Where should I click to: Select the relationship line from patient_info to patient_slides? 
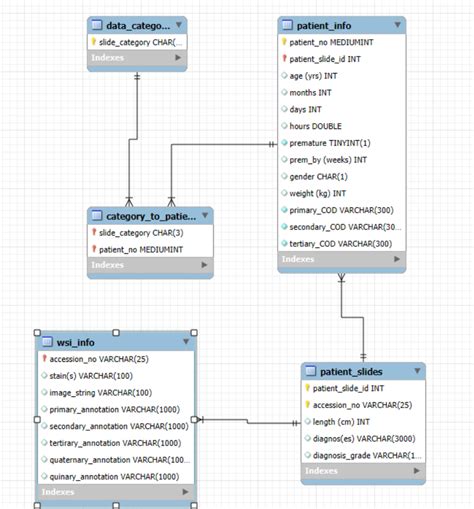click(353, 317)
